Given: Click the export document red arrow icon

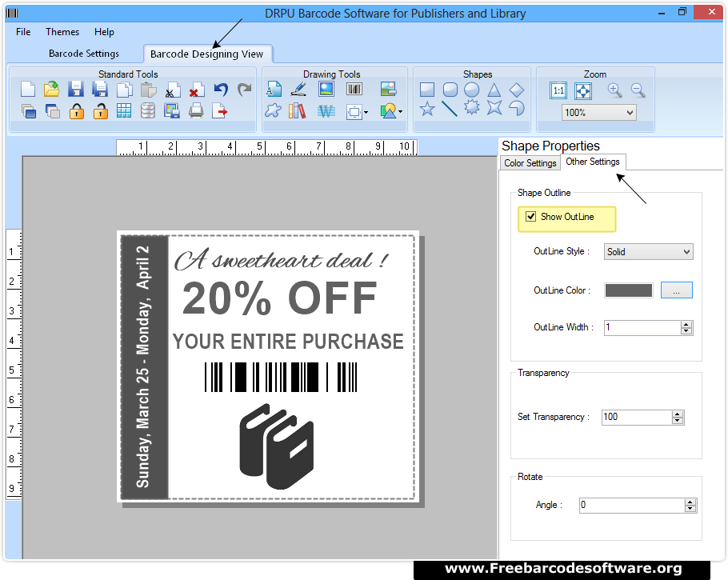Looking at the screenshot, I should point(220,111).
